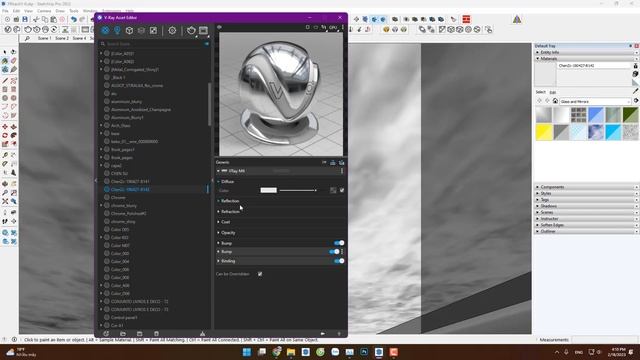Viewport: 640px width, 360px height.
Task: Click Undo in top toolbar
Action: click(x=73, y=19)
